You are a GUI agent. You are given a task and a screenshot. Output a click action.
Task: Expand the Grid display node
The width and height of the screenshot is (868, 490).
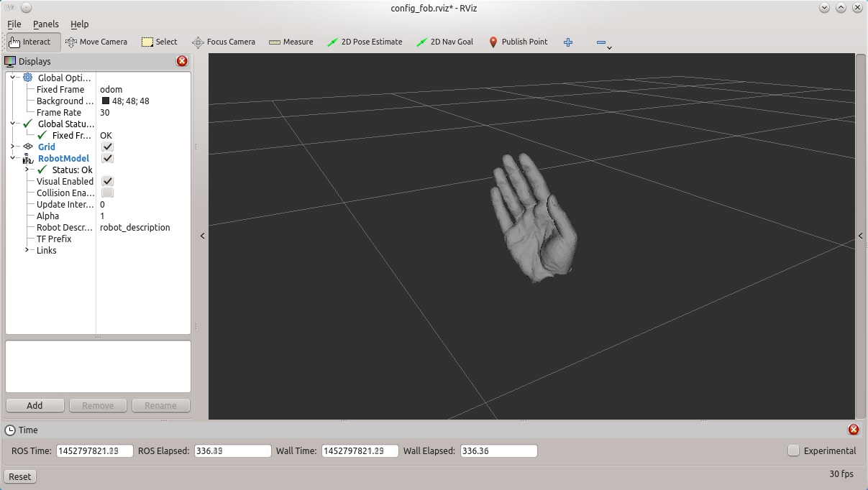13,147
